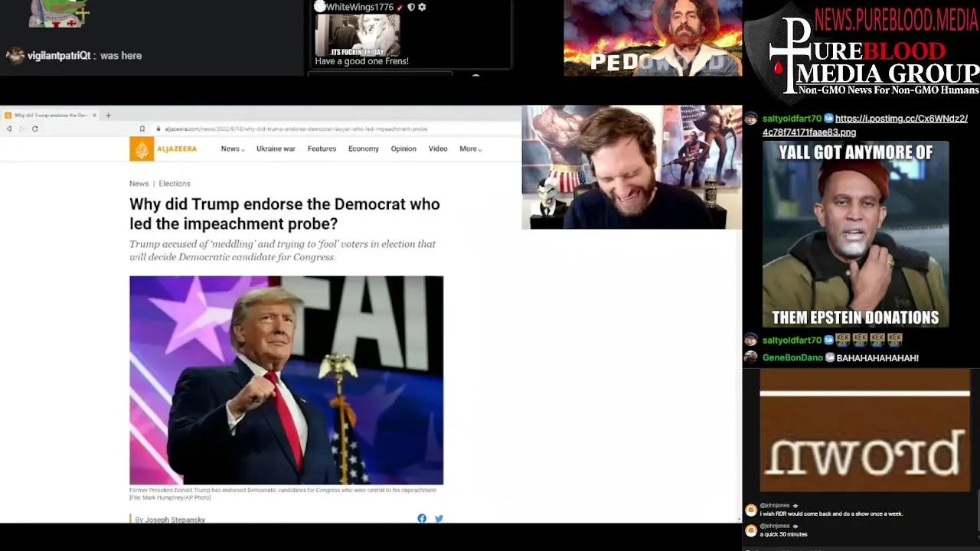The height and width of the screenshot is (551, 980).
Task: Click the browser forward arrow
Action: (x=21, y=129)
